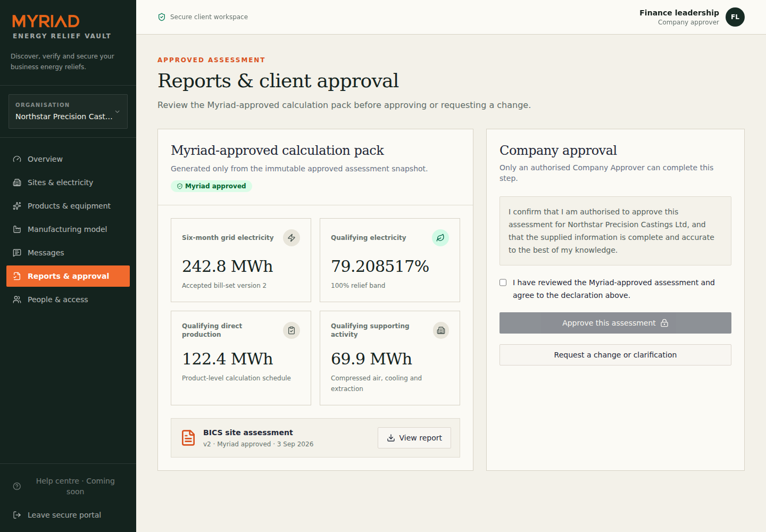Click 'Accepted bill-set version 2' text
This screenshot has height=532, width=766.
pyautogui.click(x=224, y=286)
